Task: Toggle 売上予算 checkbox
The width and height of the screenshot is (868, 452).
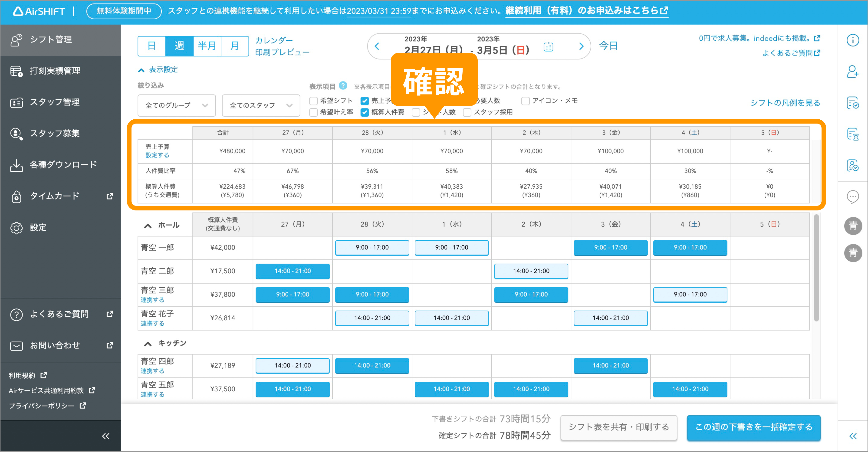Action: (365, 101)
